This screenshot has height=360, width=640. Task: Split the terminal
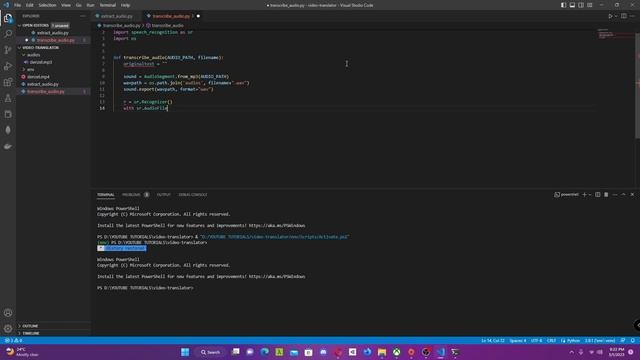[598, 195]
